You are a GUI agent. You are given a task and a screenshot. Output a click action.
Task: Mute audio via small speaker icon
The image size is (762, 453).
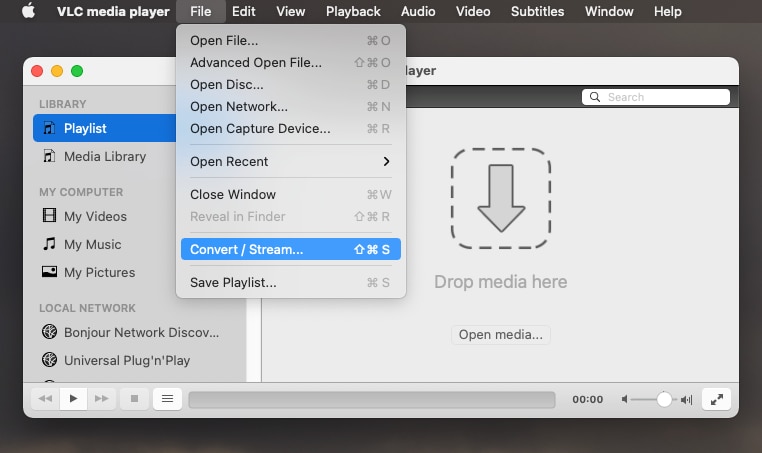(x=624, y=399)
